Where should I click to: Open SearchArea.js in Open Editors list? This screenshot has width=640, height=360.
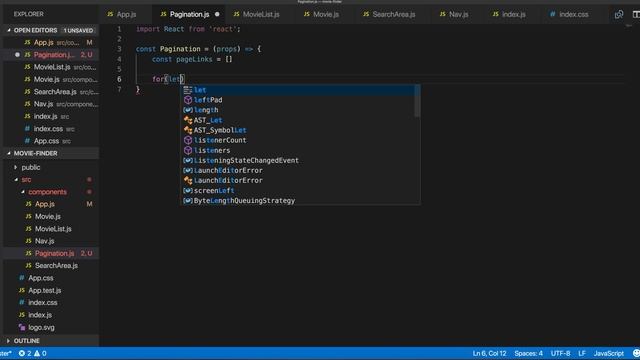click(51, 92)
